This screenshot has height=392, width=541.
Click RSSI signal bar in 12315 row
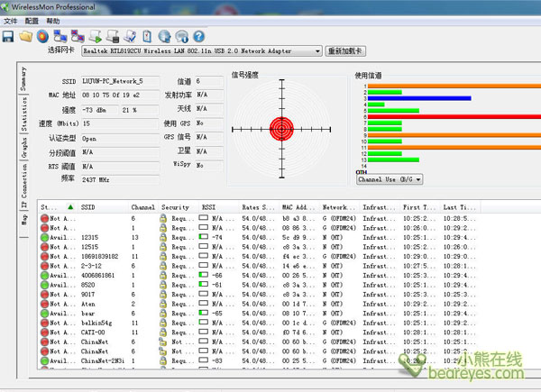[x=204, y=236]
